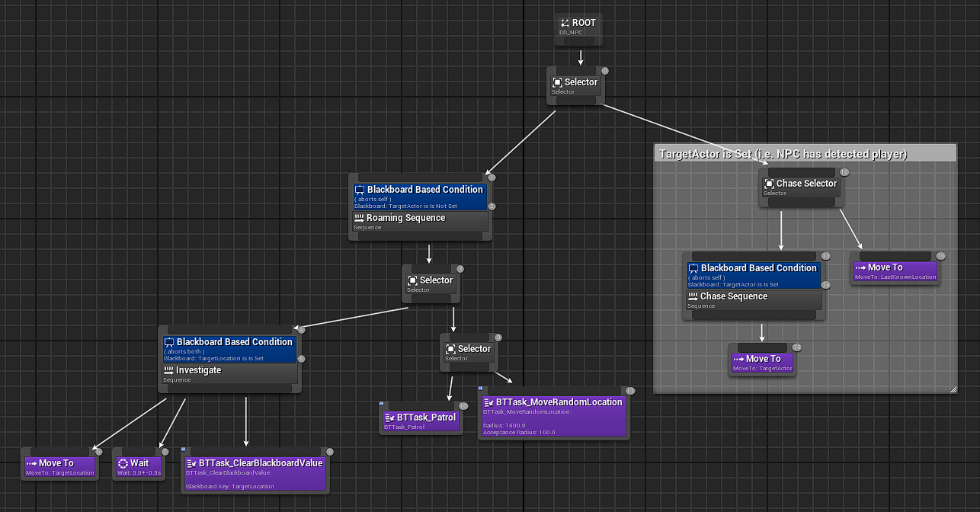Click the BTTask_MoveRandomLocation task icon
The width and height of the screenshot is (980, 512).
pyautogui.click(x=488, y=402)
